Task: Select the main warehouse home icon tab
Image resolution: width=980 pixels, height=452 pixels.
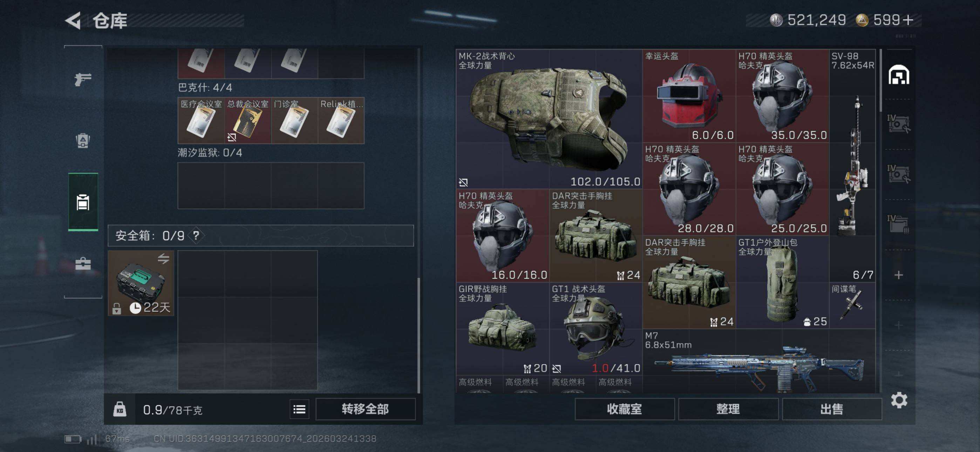Action: (899, 75)
